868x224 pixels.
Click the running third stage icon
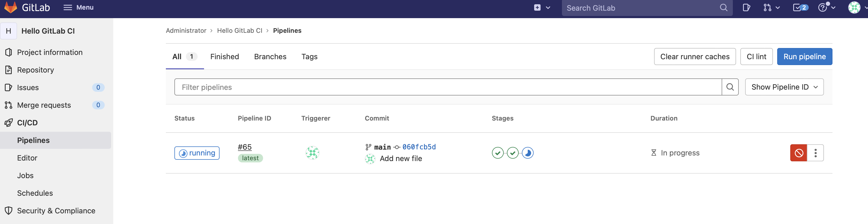(527, 153)
